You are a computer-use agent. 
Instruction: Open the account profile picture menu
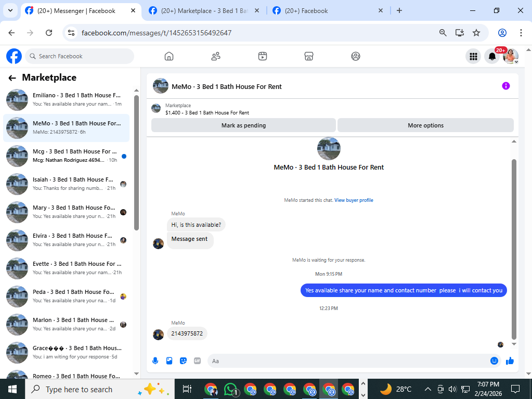511,56
